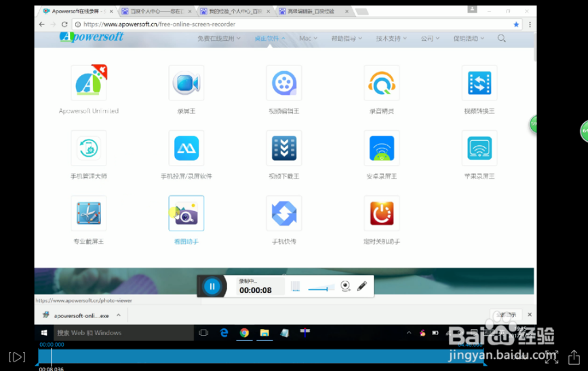Open the 看图助手 photo viewer icon
Viewport: 588px width, 371px height.
(x=187, y=213)
